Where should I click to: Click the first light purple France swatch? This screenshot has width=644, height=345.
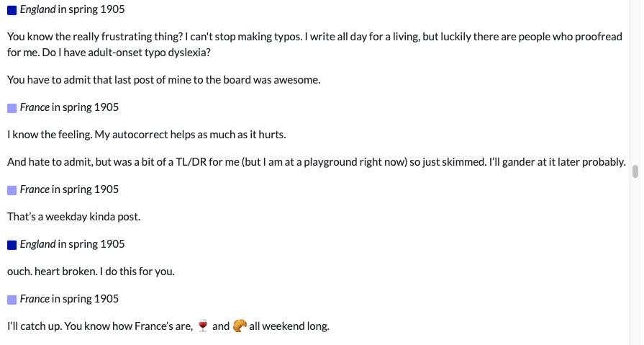pos(12,108)
